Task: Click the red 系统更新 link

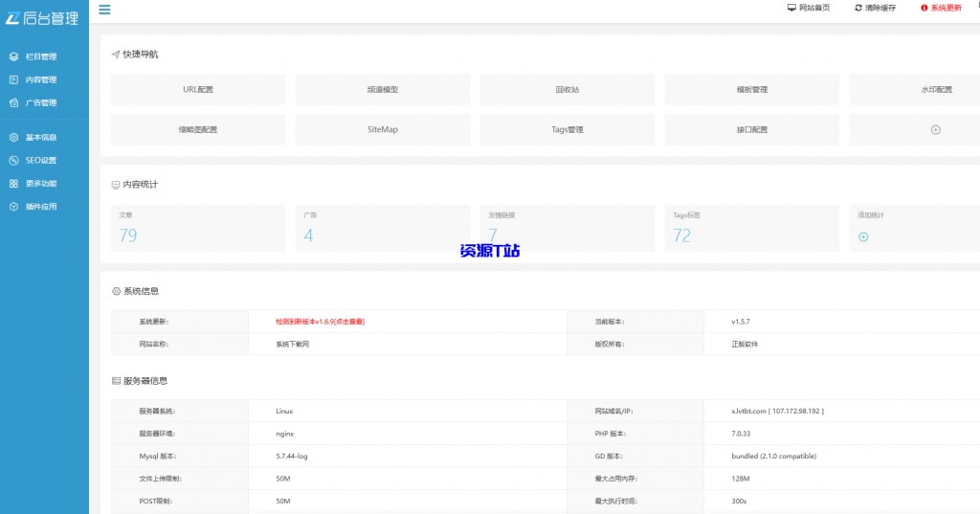Action: [x=941, y=8]
